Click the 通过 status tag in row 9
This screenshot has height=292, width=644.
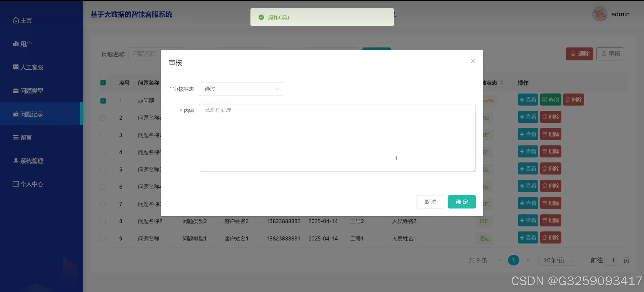click(x=484, y=239)
